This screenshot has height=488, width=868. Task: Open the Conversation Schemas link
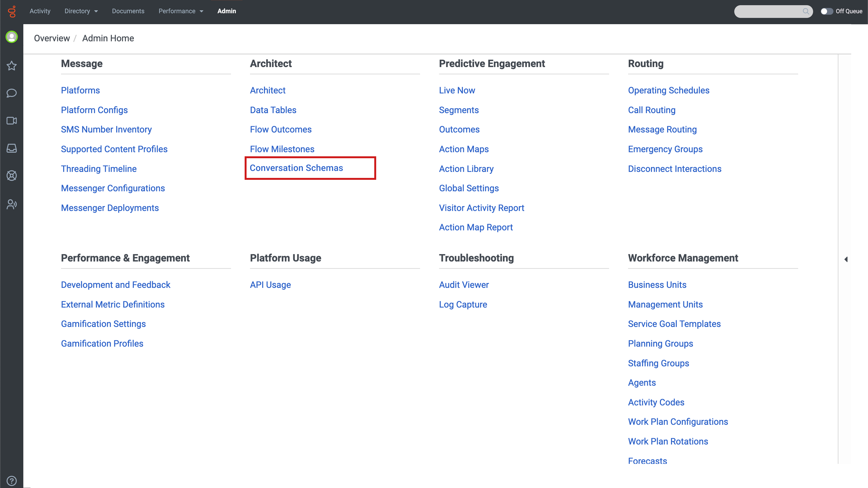296,168
